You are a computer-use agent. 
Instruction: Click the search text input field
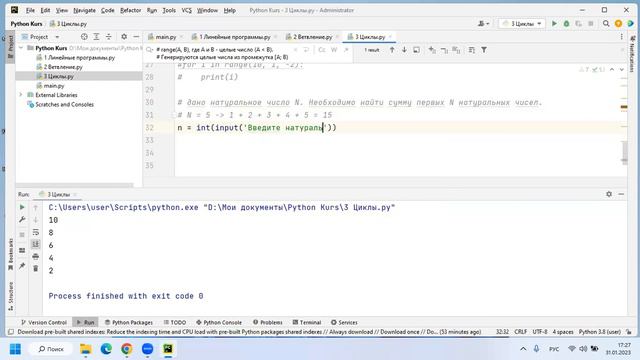pos(224,53)
